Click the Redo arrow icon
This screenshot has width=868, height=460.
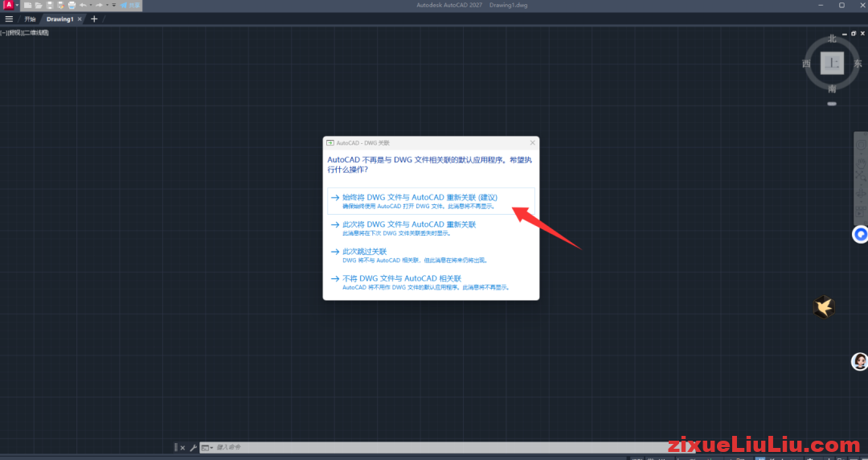click(99, 5)
